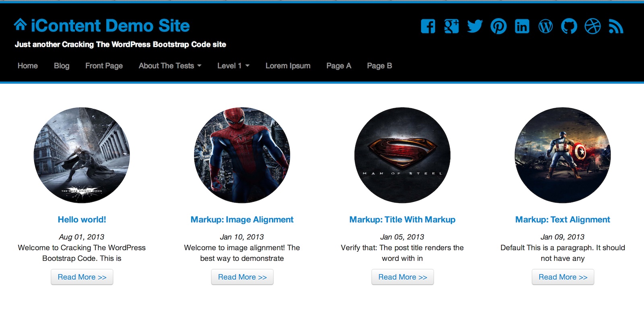The height and width of the screenshot is (310, 644).
Task: Click Read More under Hello world!
Action: click(82, 277)
